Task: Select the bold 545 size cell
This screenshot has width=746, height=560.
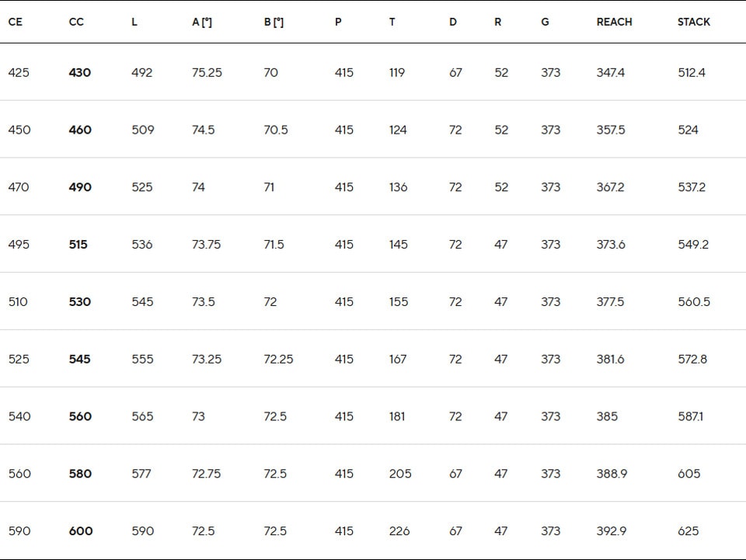Action: tap(79, 359)
